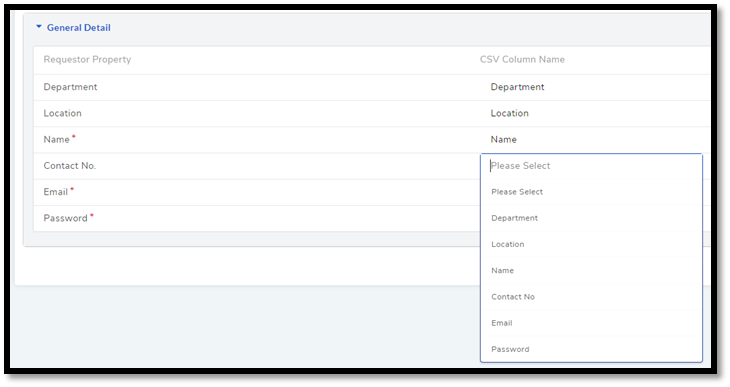Click the Requestor Property column header
730x387 pixels.
click(x=87, y=60)
